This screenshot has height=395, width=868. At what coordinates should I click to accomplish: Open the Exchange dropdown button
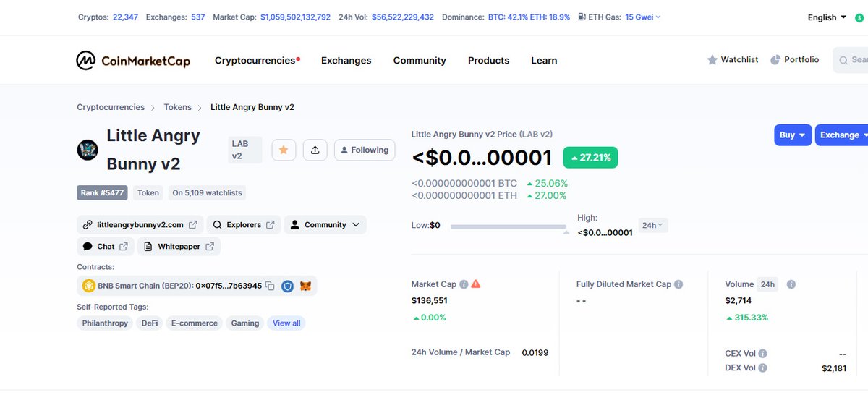843,135
